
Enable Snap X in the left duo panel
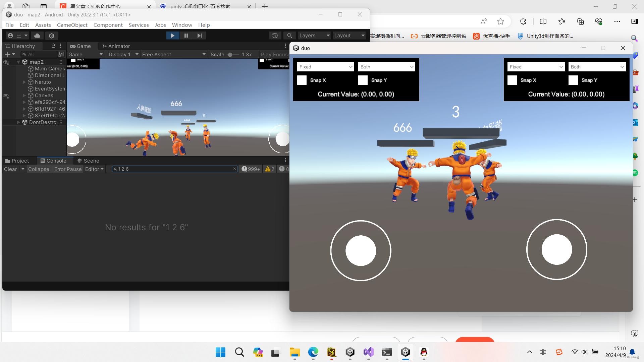click(x=302, y=80)
